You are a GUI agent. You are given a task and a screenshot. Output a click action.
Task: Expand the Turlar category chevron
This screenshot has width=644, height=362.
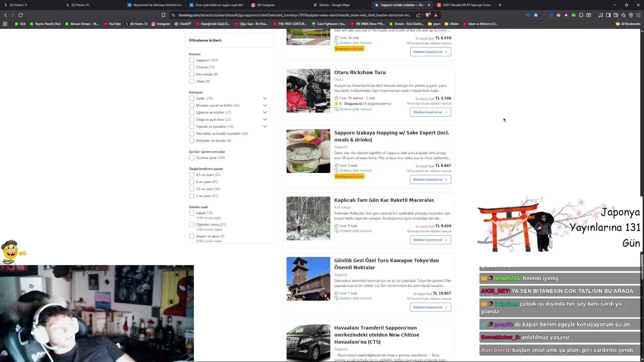click(265, 98)
